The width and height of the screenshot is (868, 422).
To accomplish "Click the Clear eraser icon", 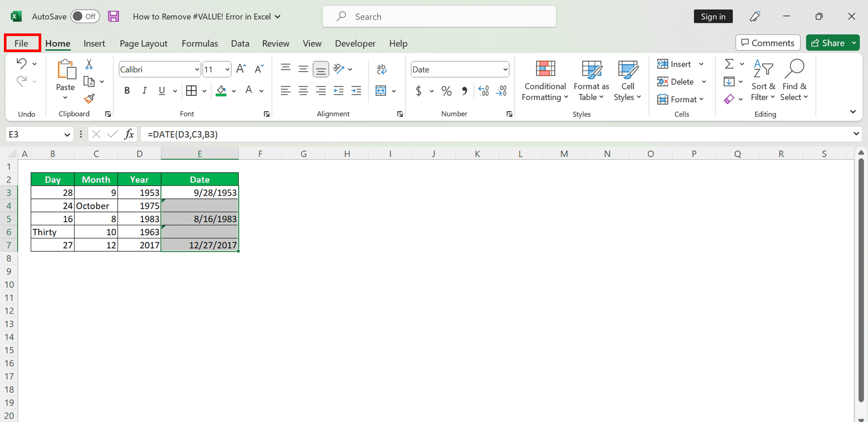I will (729, 99).
